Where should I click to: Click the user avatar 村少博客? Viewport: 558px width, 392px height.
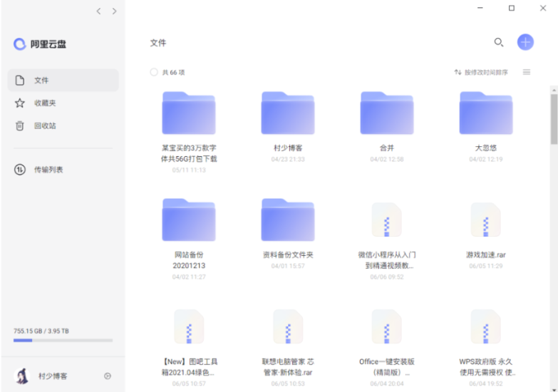coord(21,376)
